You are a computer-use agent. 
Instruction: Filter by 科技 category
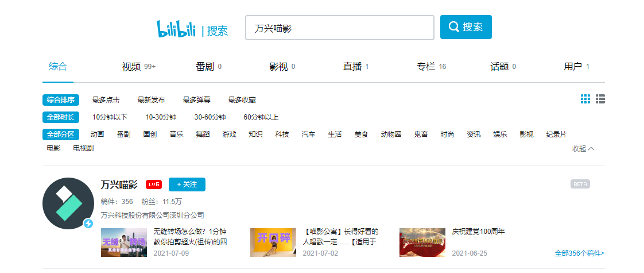[282, 134]
